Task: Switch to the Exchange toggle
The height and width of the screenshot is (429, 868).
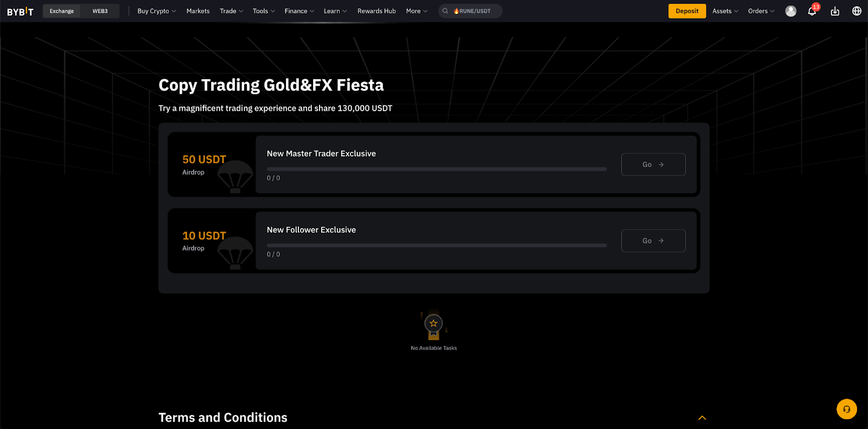Action: coord(62,11)
